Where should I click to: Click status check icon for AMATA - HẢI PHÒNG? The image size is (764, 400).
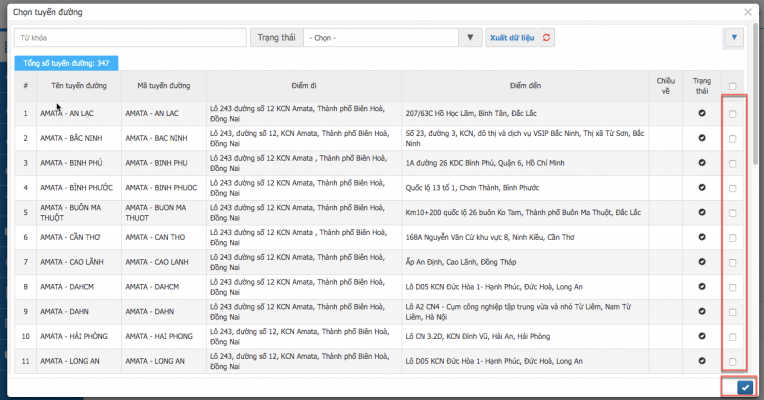point(702,336)
